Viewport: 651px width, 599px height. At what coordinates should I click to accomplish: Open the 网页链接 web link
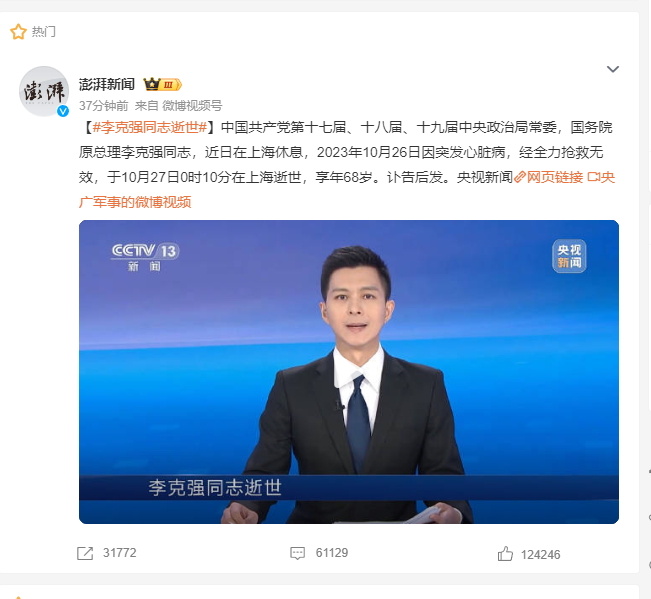click(555, 178)
